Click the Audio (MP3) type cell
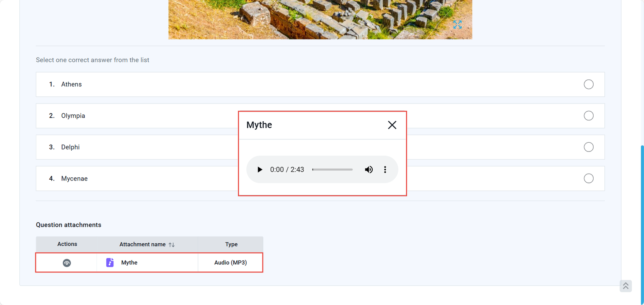Screen dimensions: 644x305 click(x=230, y=262)
